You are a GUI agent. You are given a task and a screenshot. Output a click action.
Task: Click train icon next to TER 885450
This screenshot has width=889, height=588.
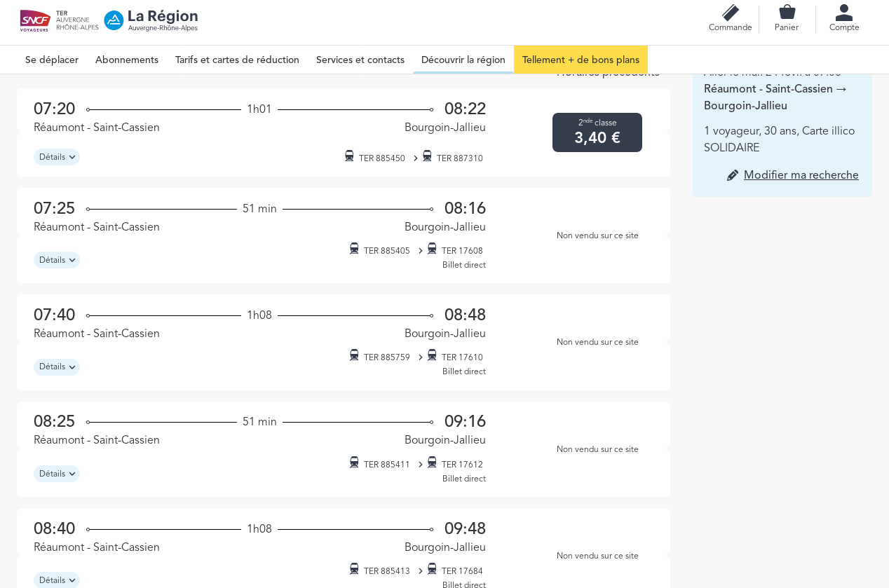[x=349, y=156]
